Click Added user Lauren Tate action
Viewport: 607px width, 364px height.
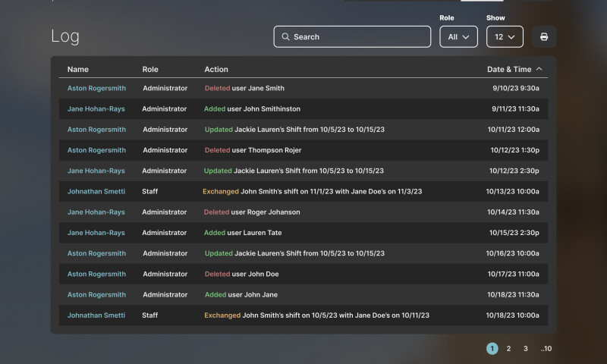[243, 233]
